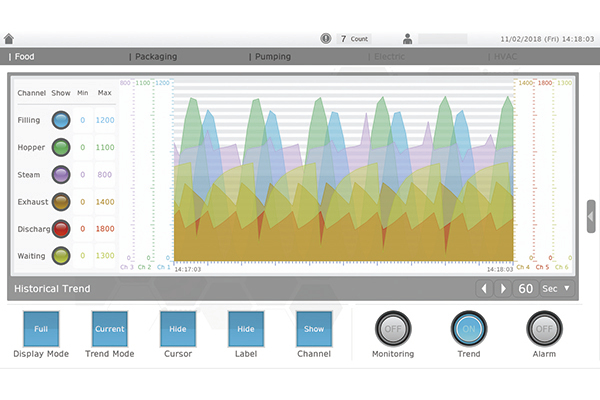Expand the right side panel handle
Image resolution: width=600 pixels, height=400 pixels.
[x=591, y=216]
